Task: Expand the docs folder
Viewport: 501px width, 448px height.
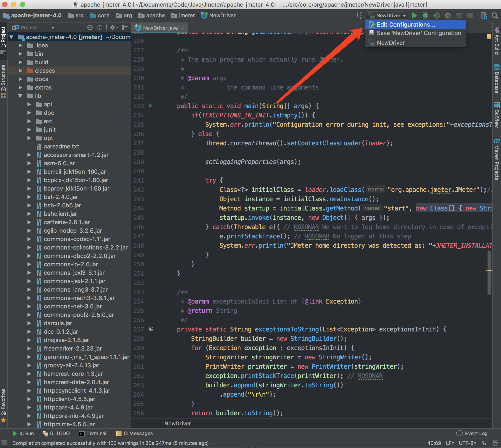Action: click(20, 79)
